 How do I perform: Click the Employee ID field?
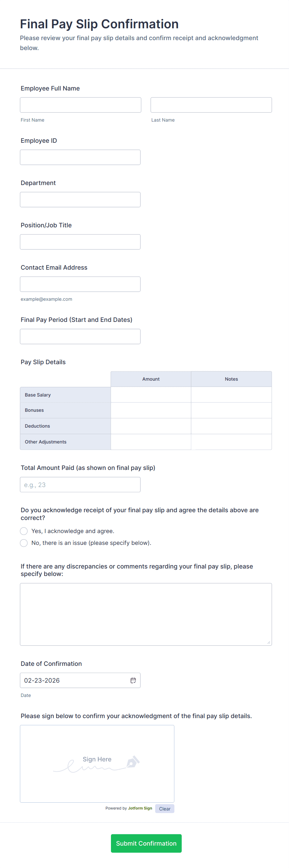(x=80, y=157)
